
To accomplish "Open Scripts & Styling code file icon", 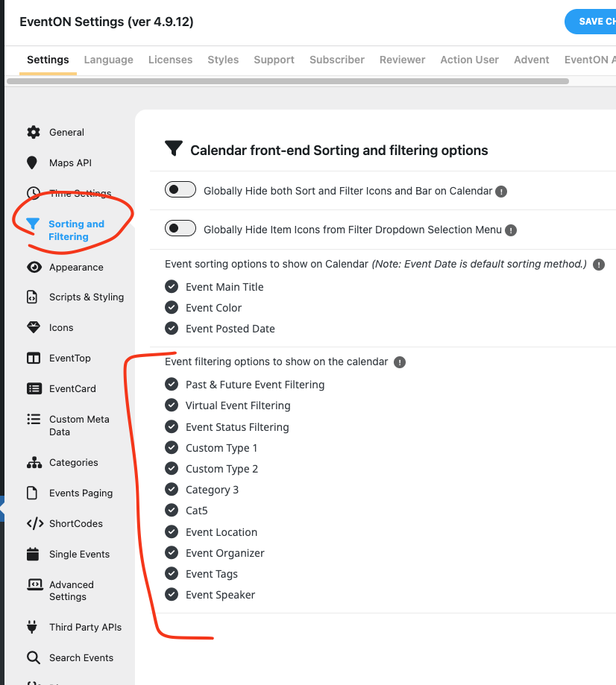I will point(32,297).
